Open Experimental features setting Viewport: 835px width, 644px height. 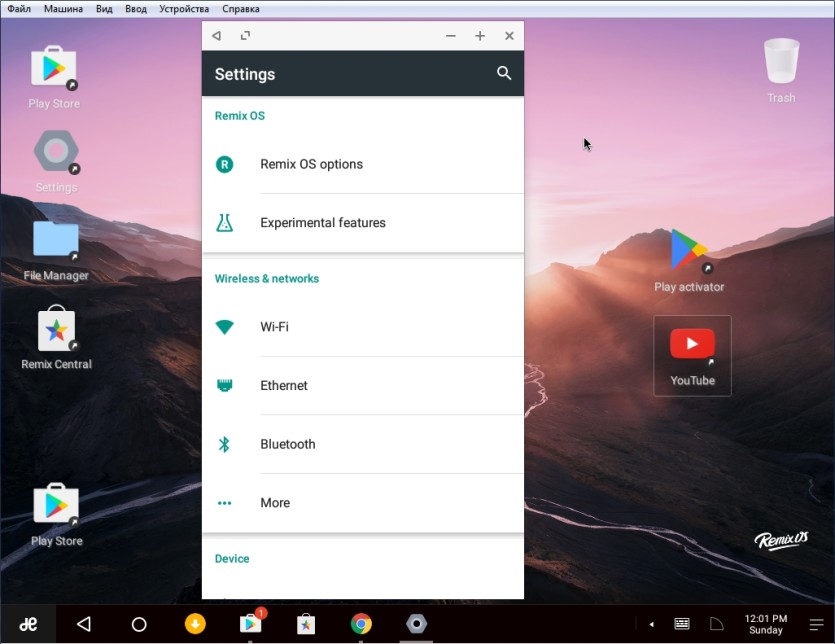tap(363, 223)
